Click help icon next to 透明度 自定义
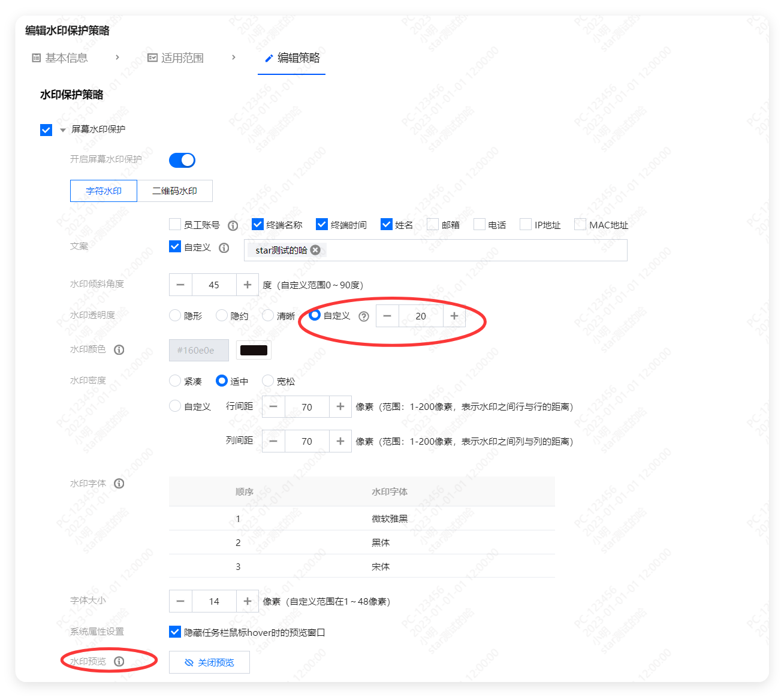Screen dimensions: 784x697 [364, 316]
